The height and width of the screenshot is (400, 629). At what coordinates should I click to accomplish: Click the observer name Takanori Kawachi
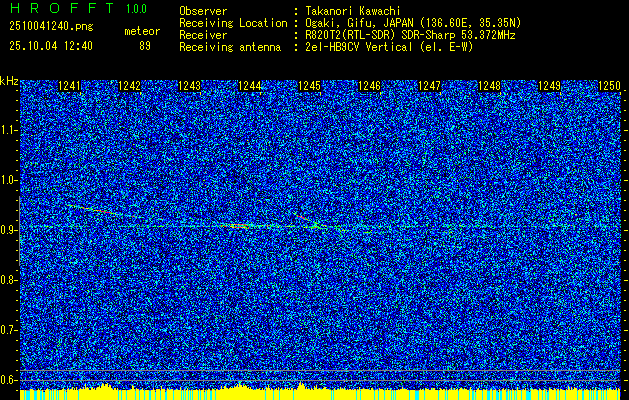353,11
